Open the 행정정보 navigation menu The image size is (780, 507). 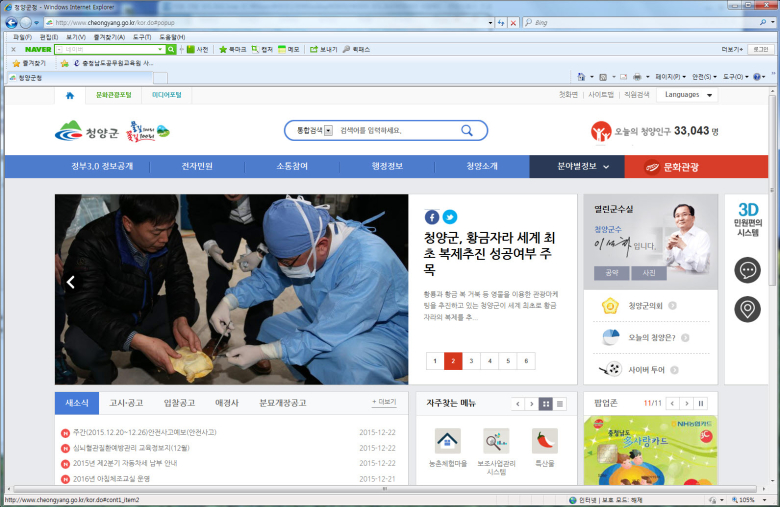tap(387, 167)
